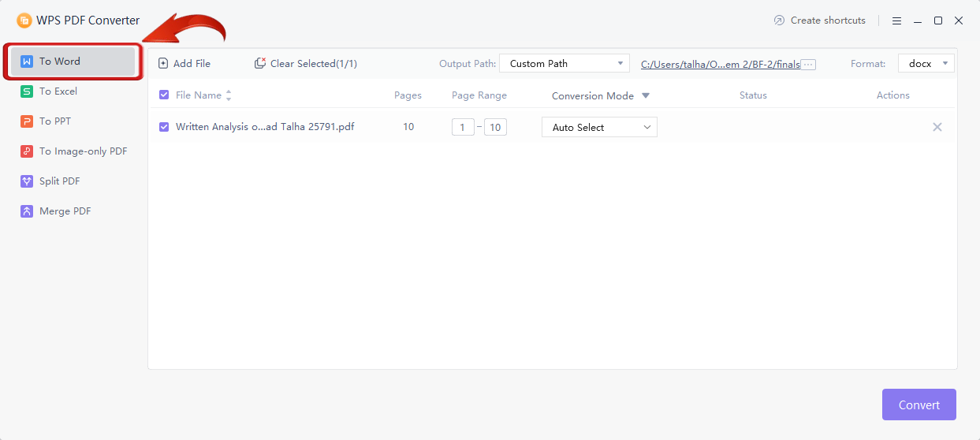Click the Status column header
Screen dimensions: 980x440
753,95
